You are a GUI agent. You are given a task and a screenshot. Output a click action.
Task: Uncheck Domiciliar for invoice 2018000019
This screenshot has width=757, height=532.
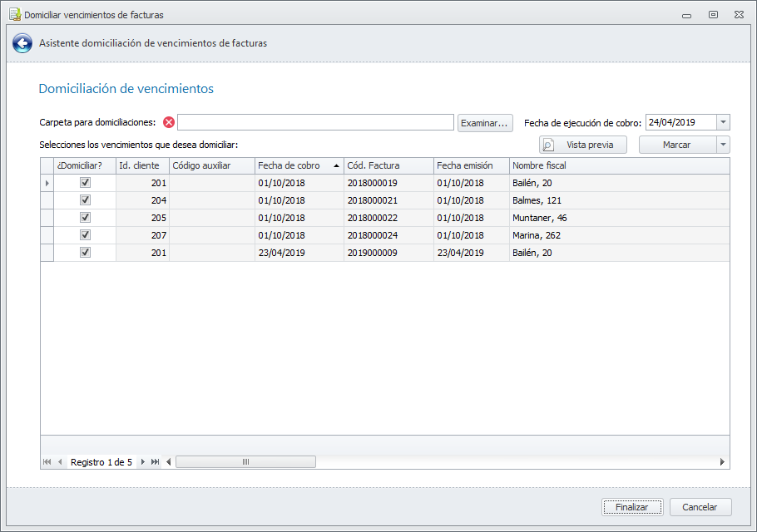click(85, 183)
